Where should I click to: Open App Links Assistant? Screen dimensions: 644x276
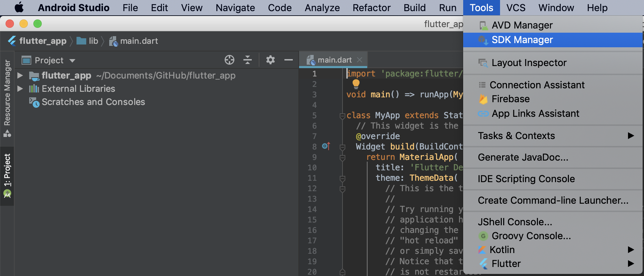553,113
